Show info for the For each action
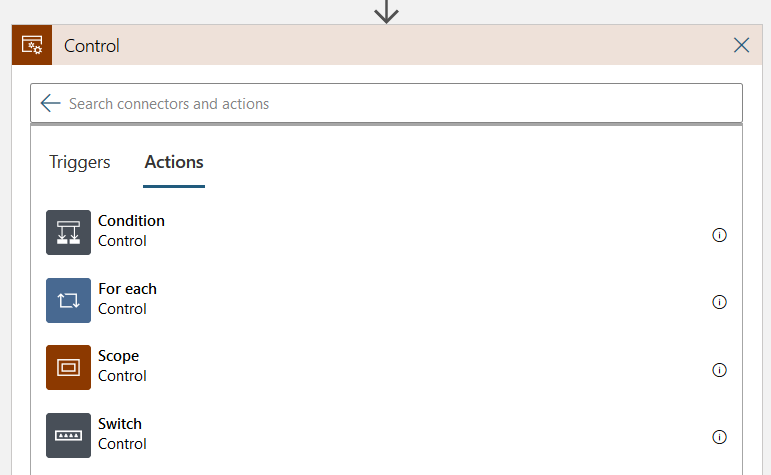This screenshot has width=771, height=475. coord(719,302)
